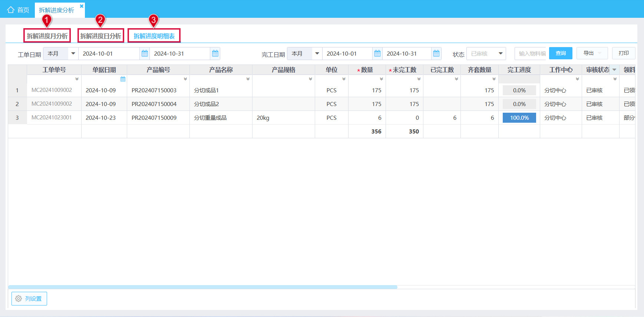Image resolution: width=644 pixels, height=317 pixels.
Task: Click the 查询 search button
Action: [x=561, y=53]
